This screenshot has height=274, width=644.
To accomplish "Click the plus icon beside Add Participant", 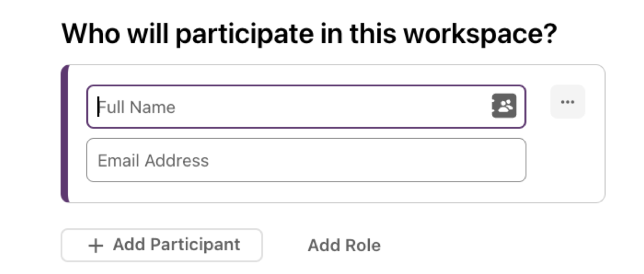I will pos(96,246).
